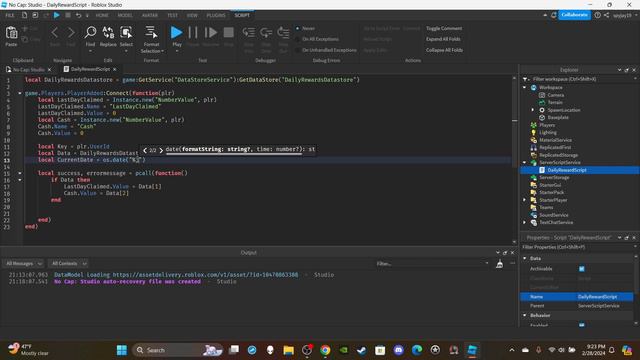Collapse the Workspace tree node
This screenshot has height=360, width=640.
[x=524, y=87]
